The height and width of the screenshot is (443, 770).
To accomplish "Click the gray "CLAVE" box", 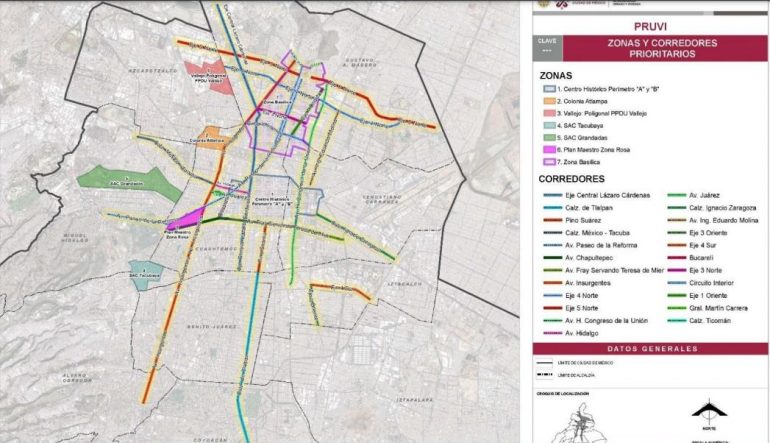I will [x=548, y=48].
